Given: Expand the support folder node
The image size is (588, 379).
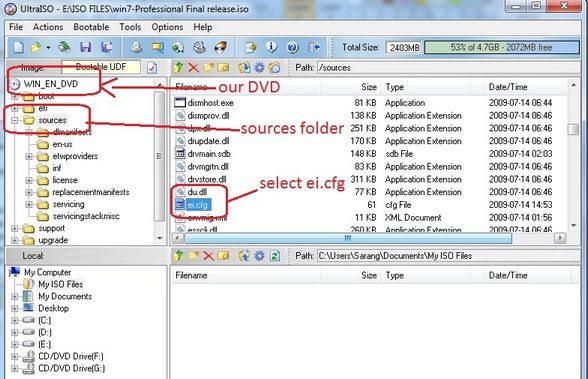Looking at the screenshot, I should click(15, 228).
